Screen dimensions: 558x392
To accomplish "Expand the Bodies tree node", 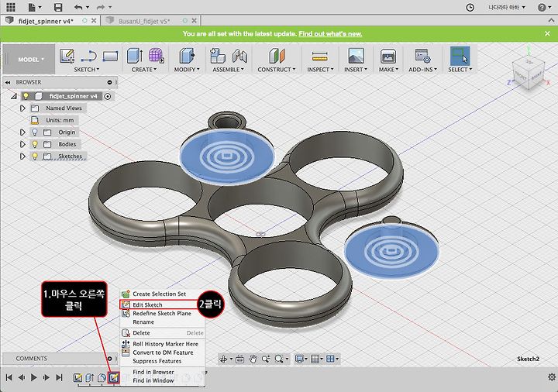I will coord(22,144).
